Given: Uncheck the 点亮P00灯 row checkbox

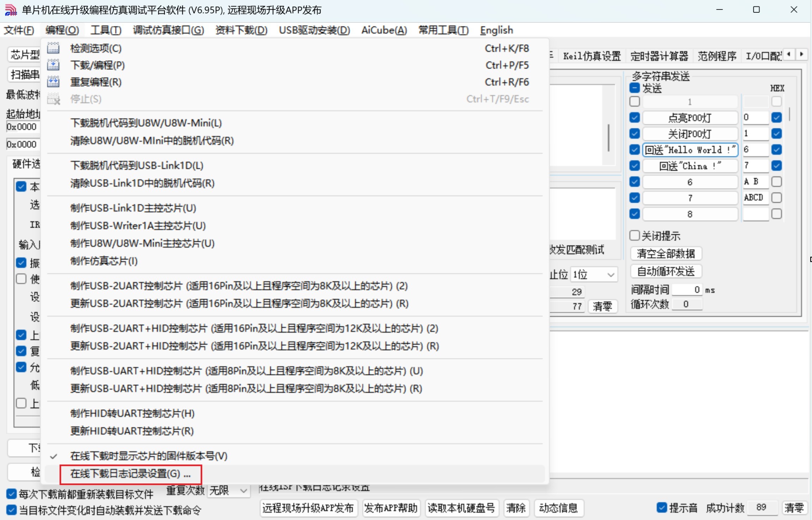Looking at the screenshot, I should coord(634,118).
